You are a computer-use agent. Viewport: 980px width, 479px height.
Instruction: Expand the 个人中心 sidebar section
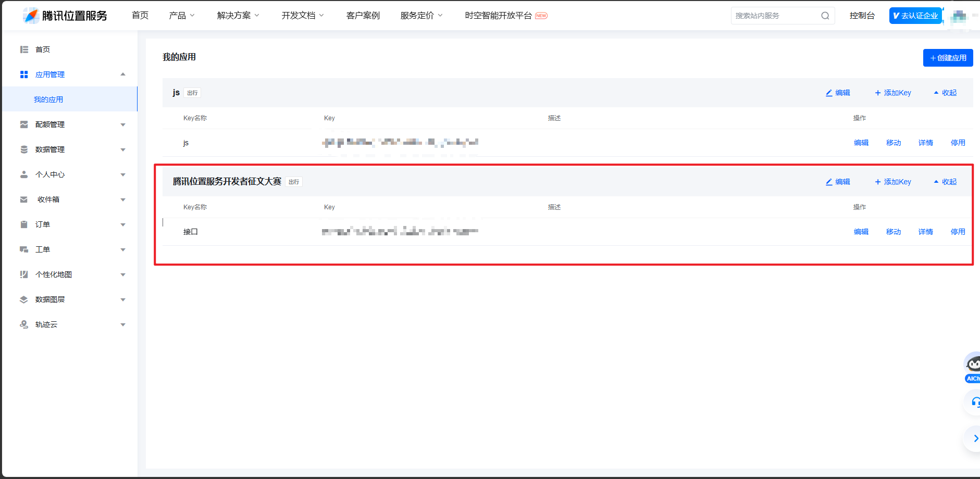point(123,175)
